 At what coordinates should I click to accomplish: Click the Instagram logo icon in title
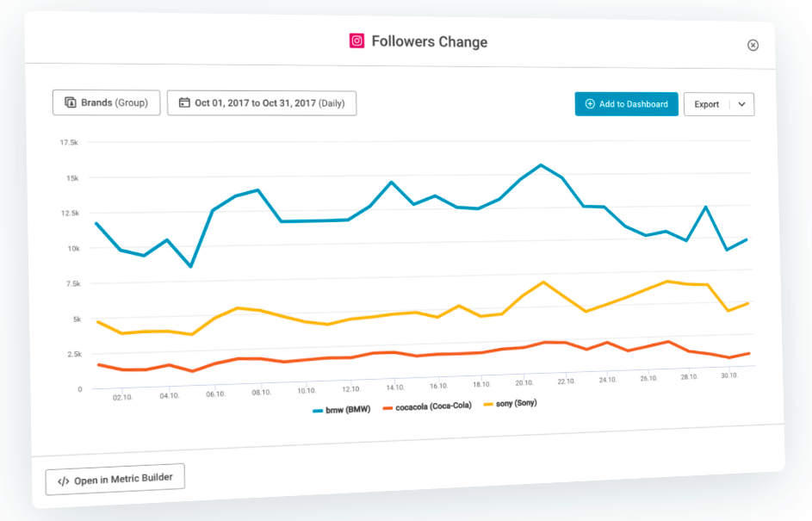pos(356,40)
